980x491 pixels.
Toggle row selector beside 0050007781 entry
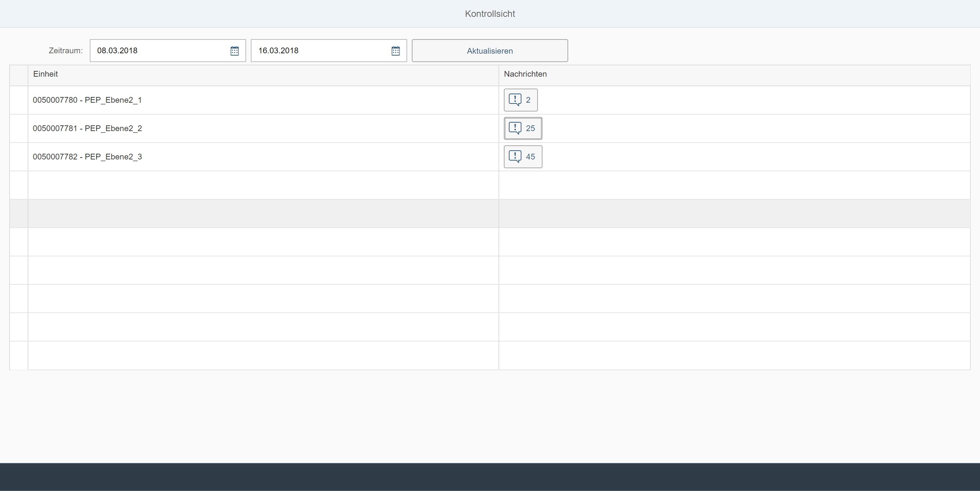19,128
